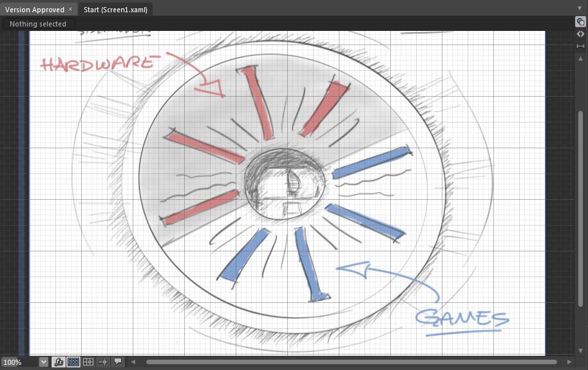Toggle snapping to snaplines button
This screenshot has width=588, height=370.
pyautogui.click(x=103, y=362)
